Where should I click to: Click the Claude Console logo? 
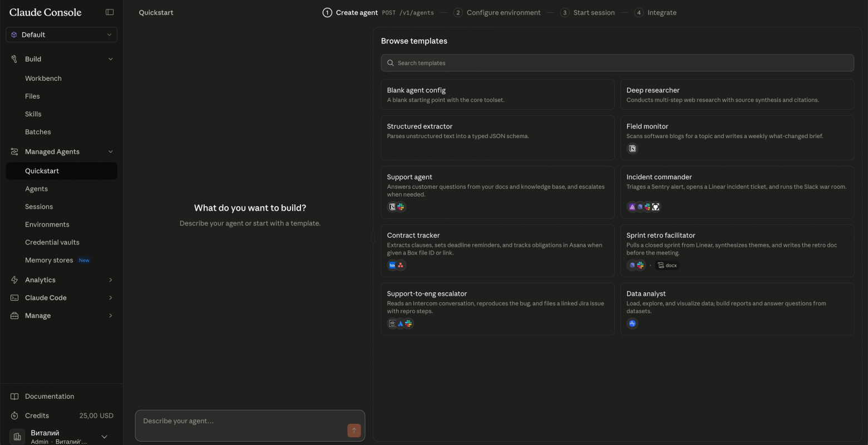(x=46, y=12)
